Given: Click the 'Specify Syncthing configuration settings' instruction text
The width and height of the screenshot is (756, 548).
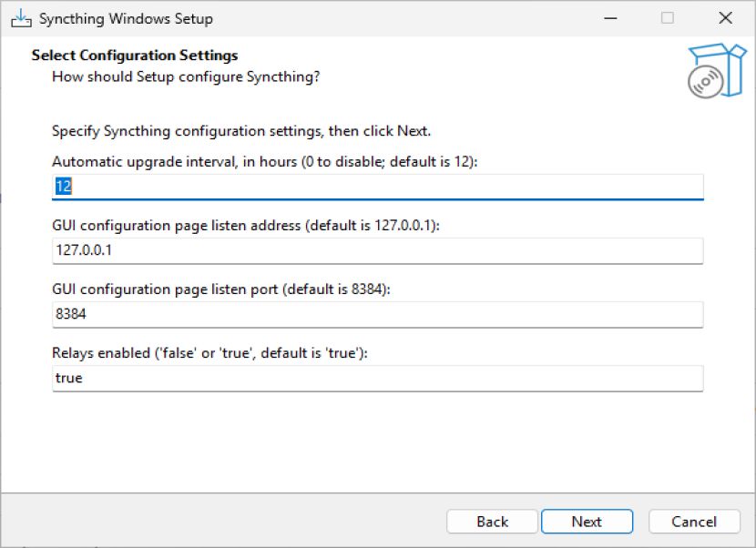Looking at the screenshot, I should (241, 131).
